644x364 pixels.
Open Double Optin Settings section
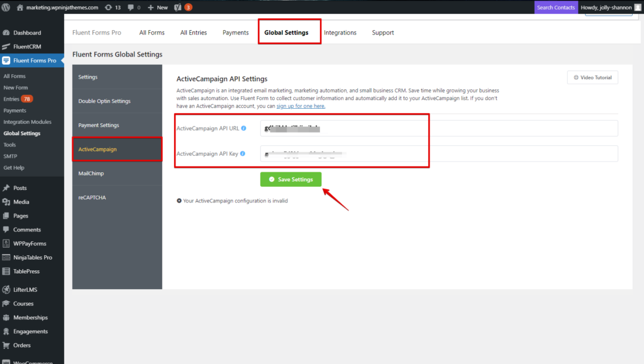point(117,101)
